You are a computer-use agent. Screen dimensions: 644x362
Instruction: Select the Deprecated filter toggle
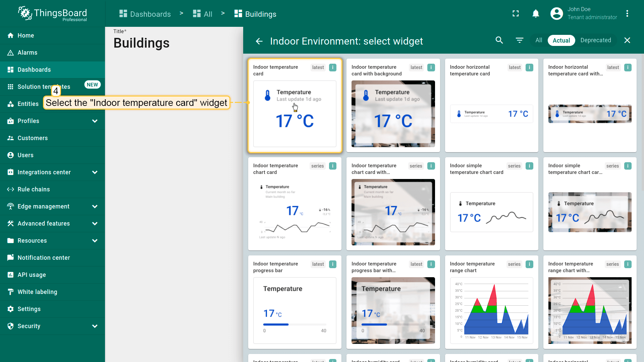tap(595, 40)
